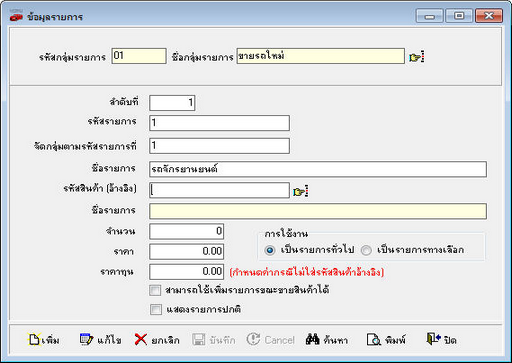
Task: Click the grayed floppy disk บันทึก icon
Action: [199, 340]
